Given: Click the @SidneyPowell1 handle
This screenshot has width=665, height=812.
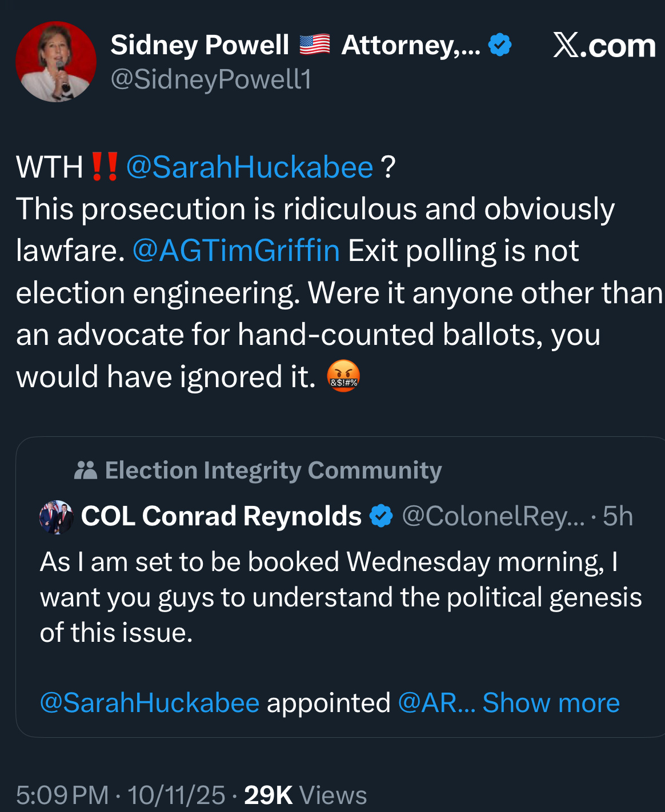Looking at the screenshot, I should click(x=211, y=79).
